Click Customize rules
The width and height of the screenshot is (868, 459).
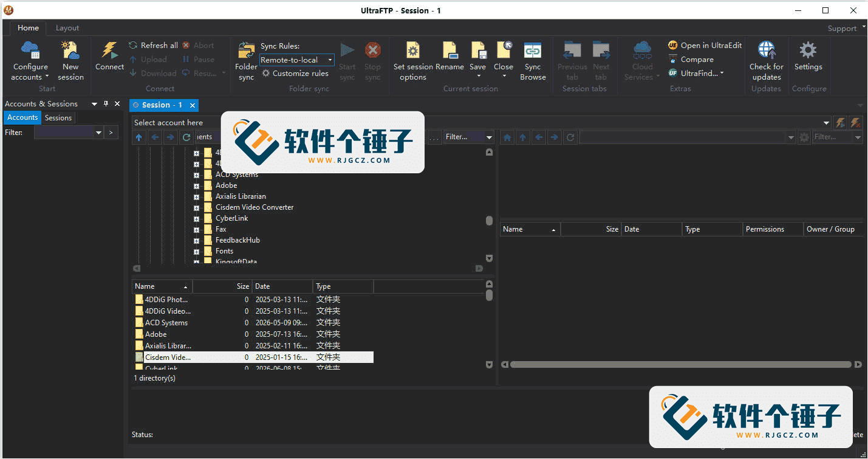pos(295,73)
